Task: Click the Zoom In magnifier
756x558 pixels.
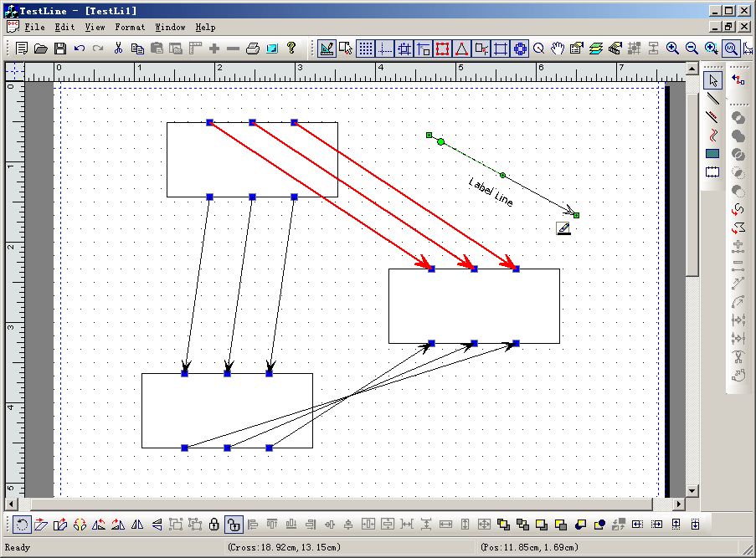Action: coord(672,49)
